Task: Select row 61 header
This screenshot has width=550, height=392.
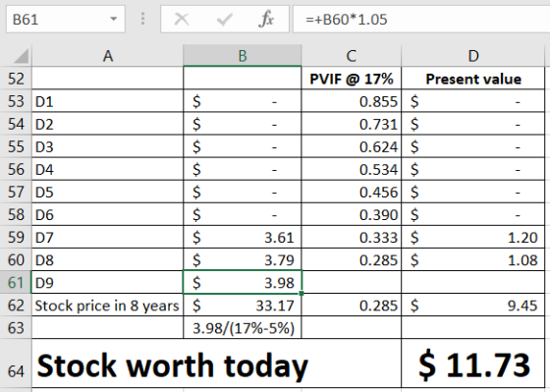Action: pos(16,282)
